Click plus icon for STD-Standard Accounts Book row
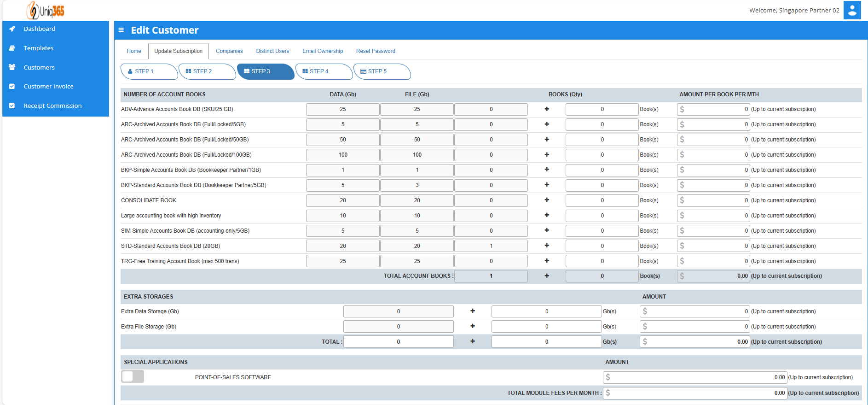868x405 pixels. (547, 246)
